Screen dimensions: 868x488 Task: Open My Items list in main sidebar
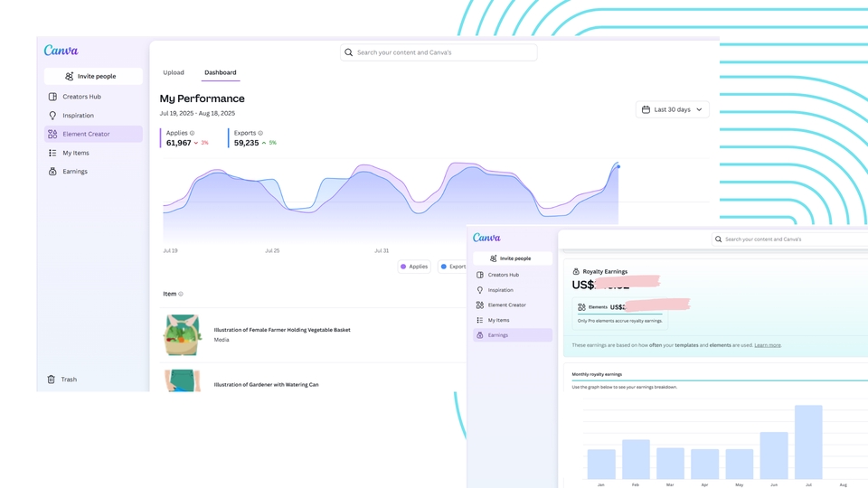click(76, 153)
